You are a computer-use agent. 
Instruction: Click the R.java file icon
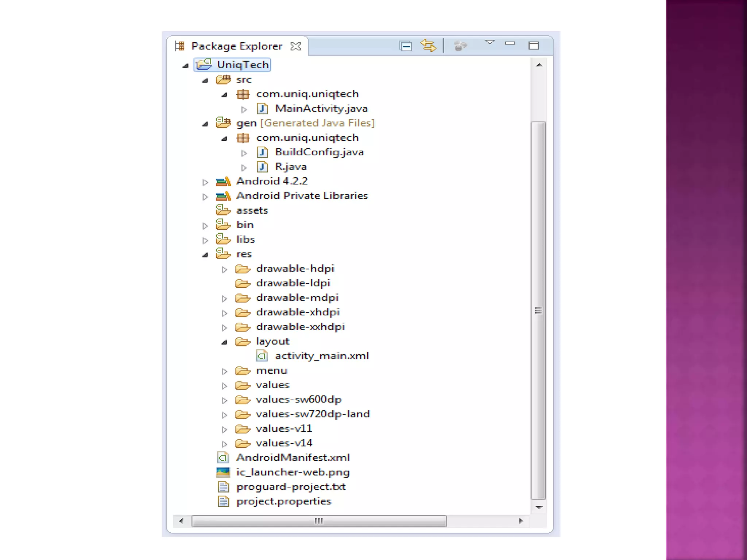pos(262,167)
